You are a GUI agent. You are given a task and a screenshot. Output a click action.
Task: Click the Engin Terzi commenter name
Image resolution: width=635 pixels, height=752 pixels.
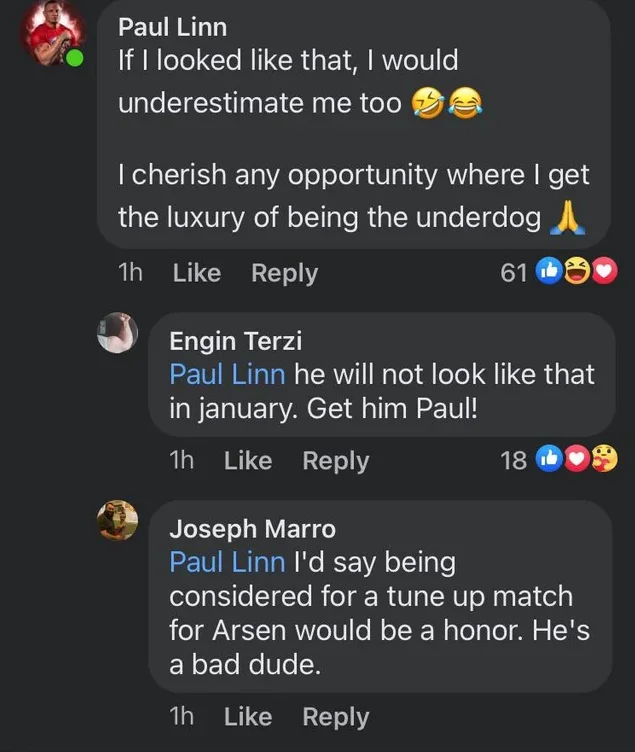coord(235,341)
